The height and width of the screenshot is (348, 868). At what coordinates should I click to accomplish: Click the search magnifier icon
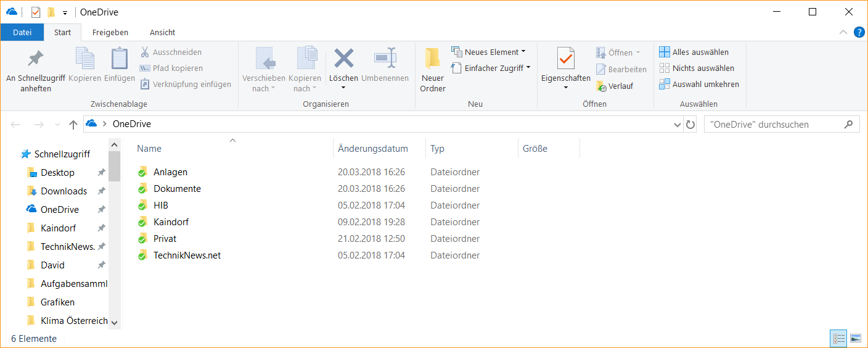tap(848, 124)
